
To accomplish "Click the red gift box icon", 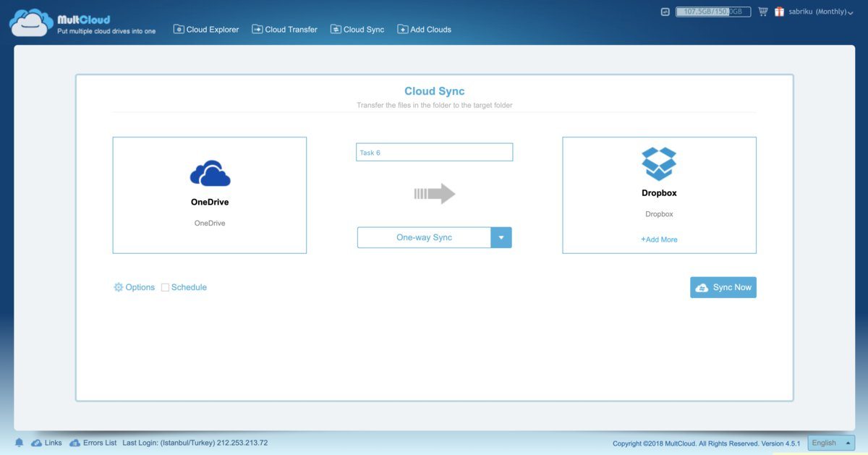I will point(779,12).
